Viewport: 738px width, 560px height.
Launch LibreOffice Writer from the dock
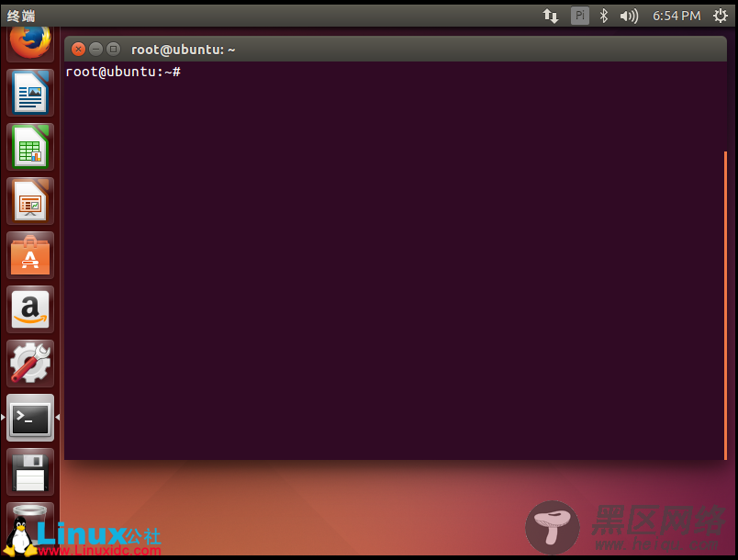click(30, 93)
